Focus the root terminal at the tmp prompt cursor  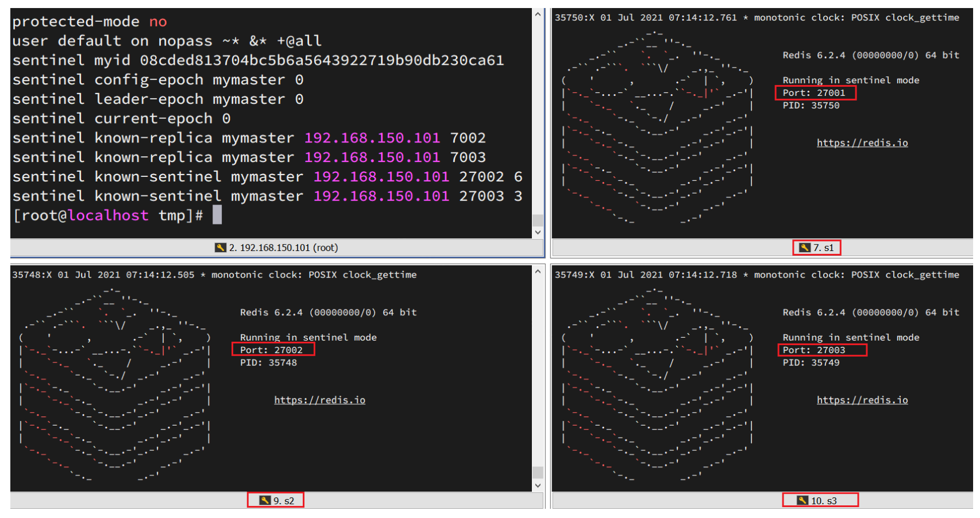217,215
